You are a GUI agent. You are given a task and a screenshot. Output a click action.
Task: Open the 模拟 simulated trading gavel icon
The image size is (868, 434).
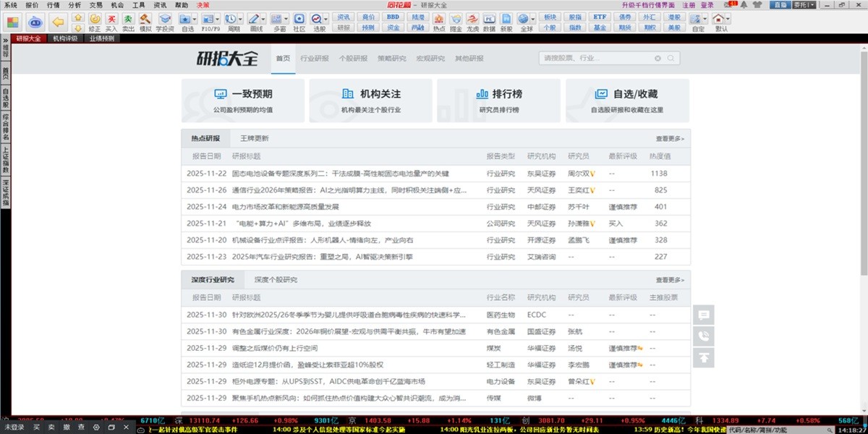(x=145, y=20)
